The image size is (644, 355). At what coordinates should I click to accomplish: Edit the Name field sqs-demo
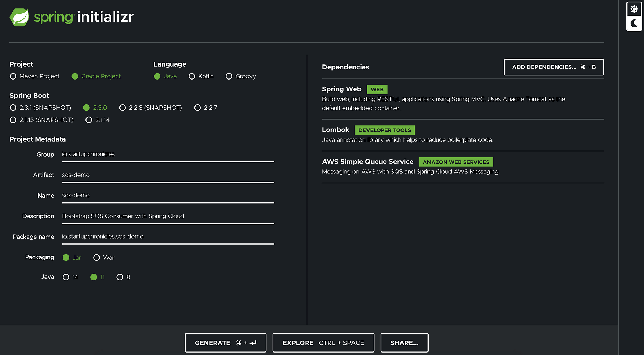coord(168,196)
